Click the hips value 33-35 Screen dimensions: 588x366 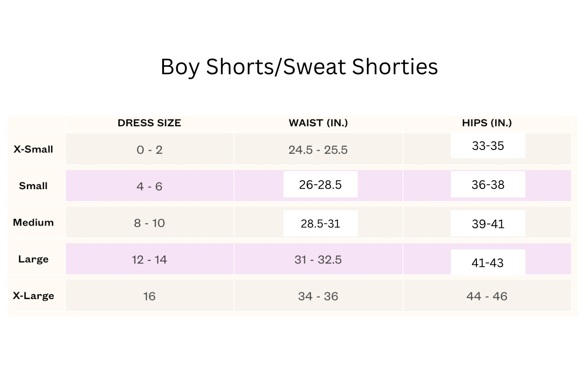(x=488, y=146)
